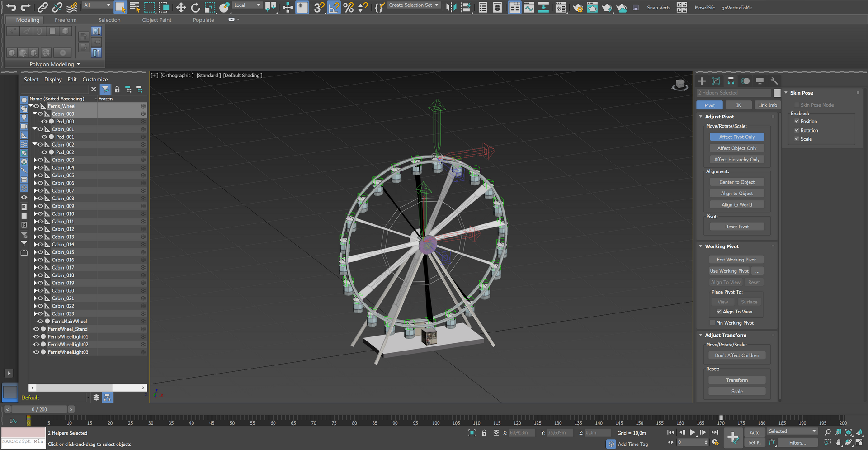Screen dimensions: 868x450
Task: Open the Render Setup teapot icon
Action: pos(578,7)
